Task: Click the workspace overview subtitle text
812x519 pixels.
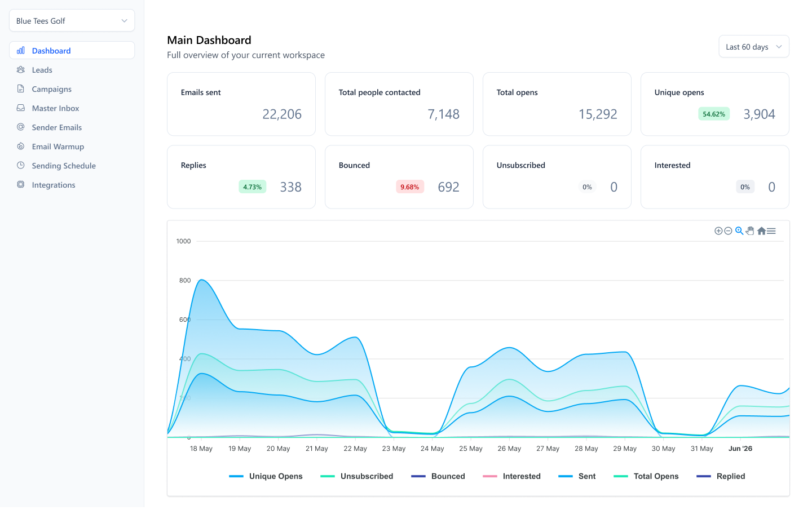Action: coord(246,55)
